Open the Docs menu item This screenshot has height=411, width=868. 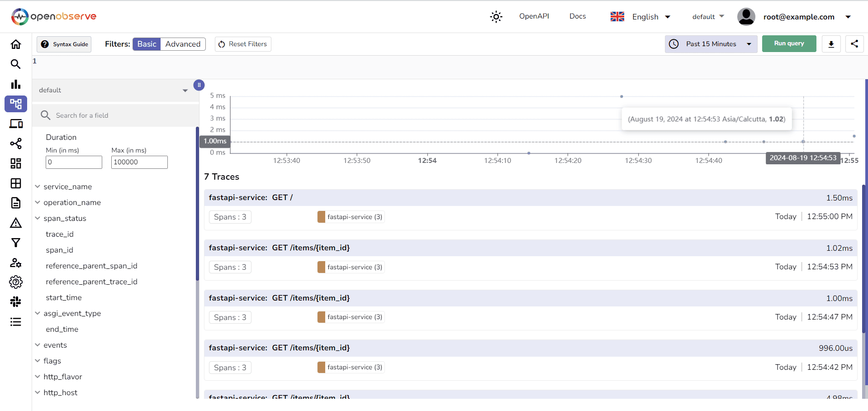tap(578, 16)
